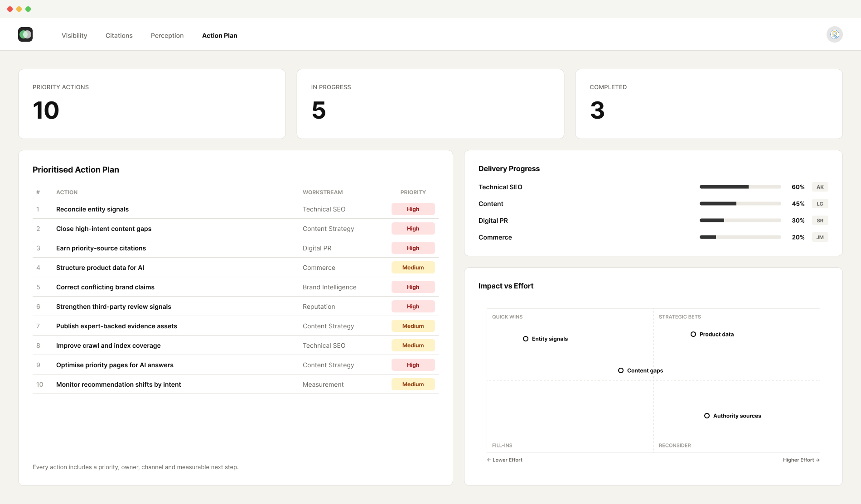The height and width of the screenshot is (504, 861).
Task: Click the Entity signals chart marker
Action: pyautogui.click(x=526, y=339)
